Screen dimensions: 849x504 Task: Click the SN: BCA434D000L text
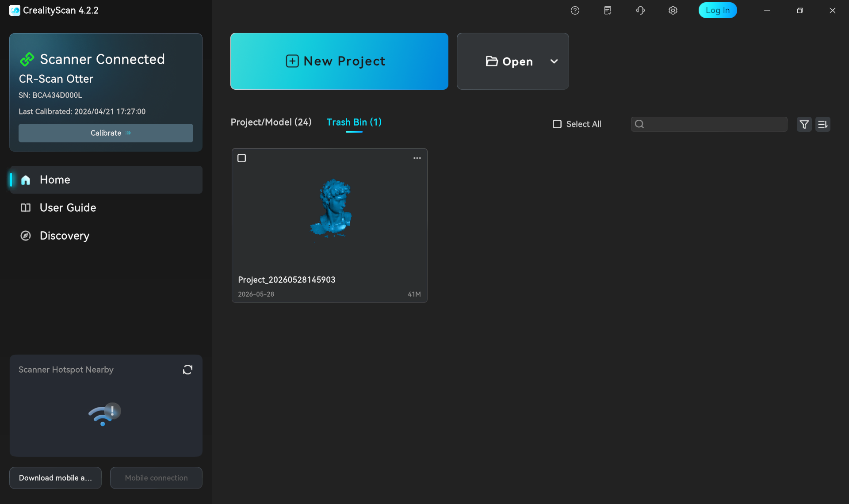(50, 95)
